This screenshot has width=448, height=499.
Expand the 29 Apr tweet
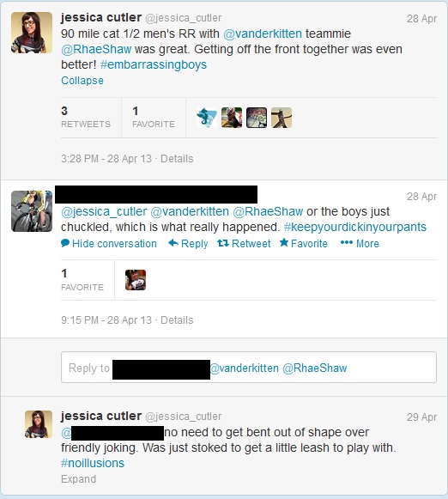[x=79, y=479]
